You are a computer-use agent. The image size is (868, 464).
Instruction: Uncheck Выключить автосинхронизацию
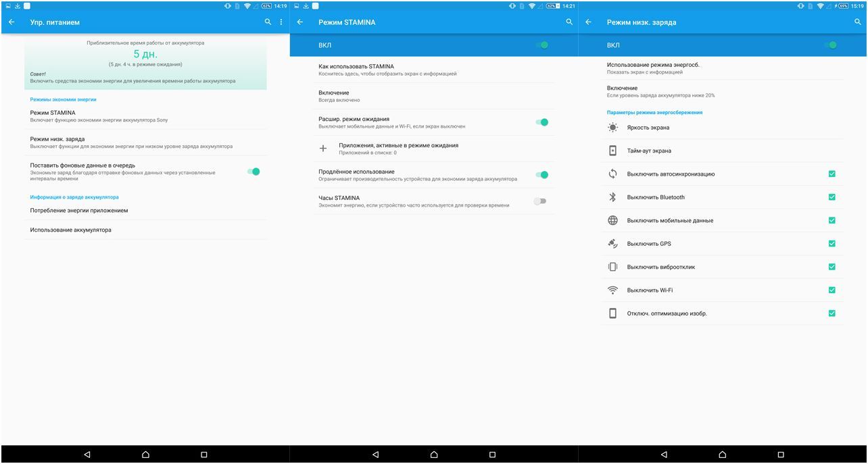832,174
